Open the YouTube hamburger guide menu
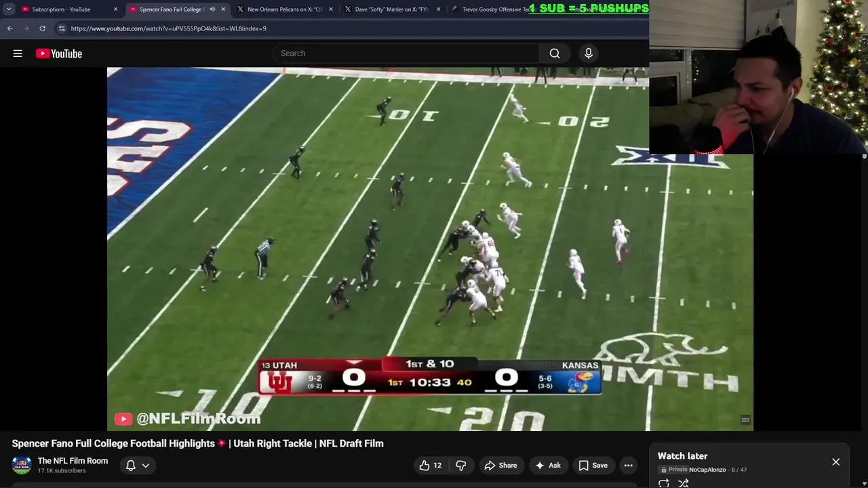This screenshot has width=868, height=488. tap(18, 54)
